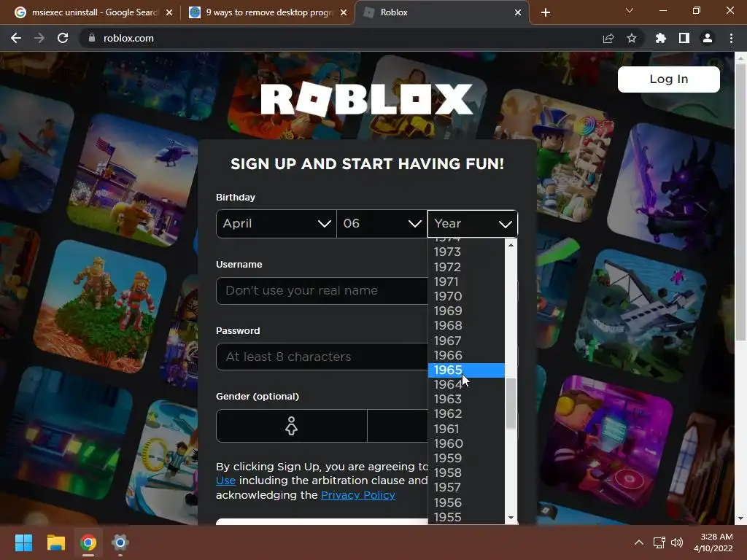This screenshot has height=560, width=747.
Task: Close the Roblox tab
Action: click(518, 12)
